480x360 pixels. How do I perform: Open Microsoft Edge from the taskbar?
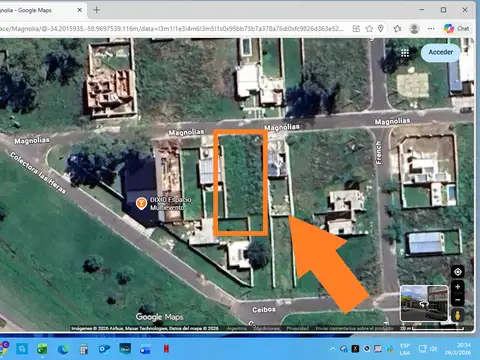[63, 349]
